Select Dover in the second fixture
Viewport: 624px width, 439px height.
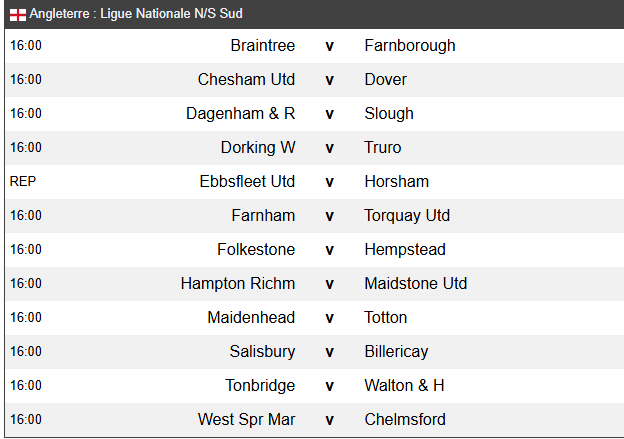[x=385, y=79]
